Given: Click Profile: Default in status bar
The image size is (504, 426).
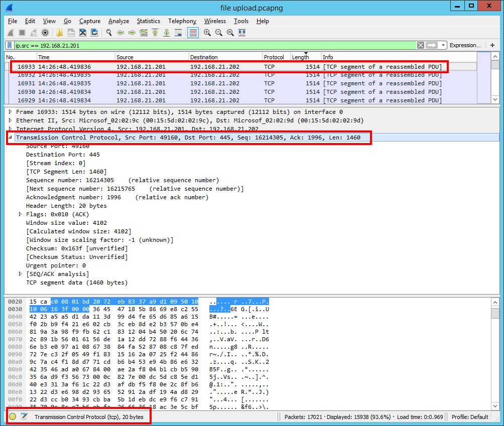Looking at the screenshot, I should tap(470, 417).
